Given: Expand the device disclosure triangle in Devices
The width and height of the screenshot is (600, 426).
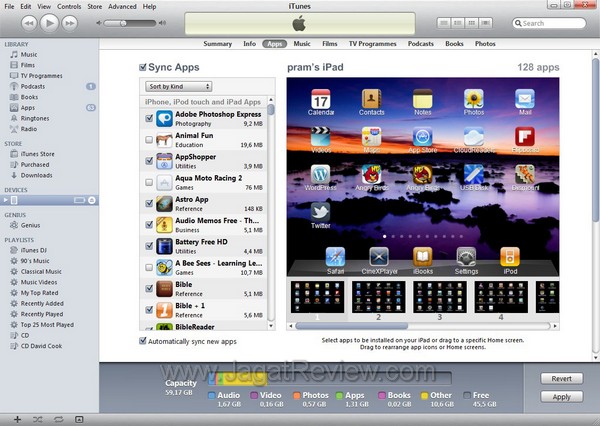Looking at the screenshot, I should pos(5,200).
